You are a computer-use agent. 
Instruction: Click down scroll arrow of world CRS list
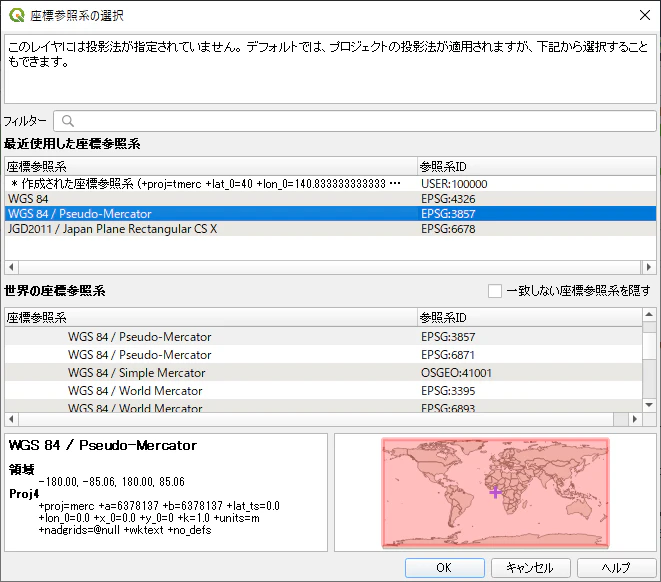[649, 405]
